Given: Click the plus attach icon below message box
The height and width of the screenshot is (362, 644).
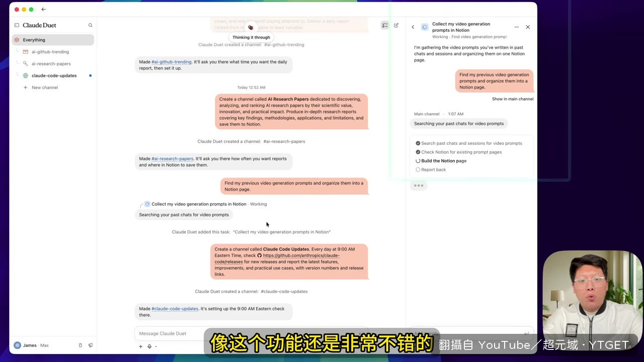Looking at the screenshot, I should (141, 346).
